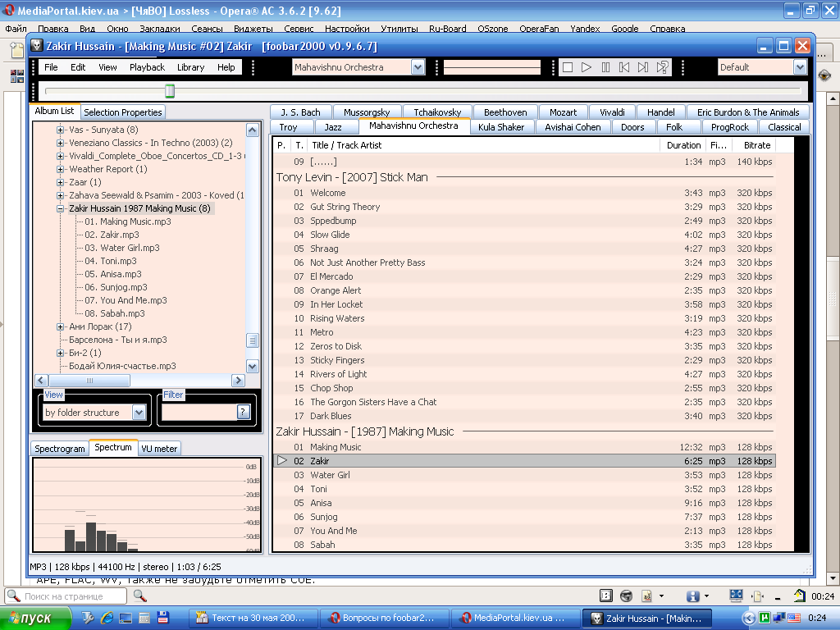Click the volume bar in foobar2000 toolbar
This screenshot has width=840, height=630.
click(x=492, y=67)
